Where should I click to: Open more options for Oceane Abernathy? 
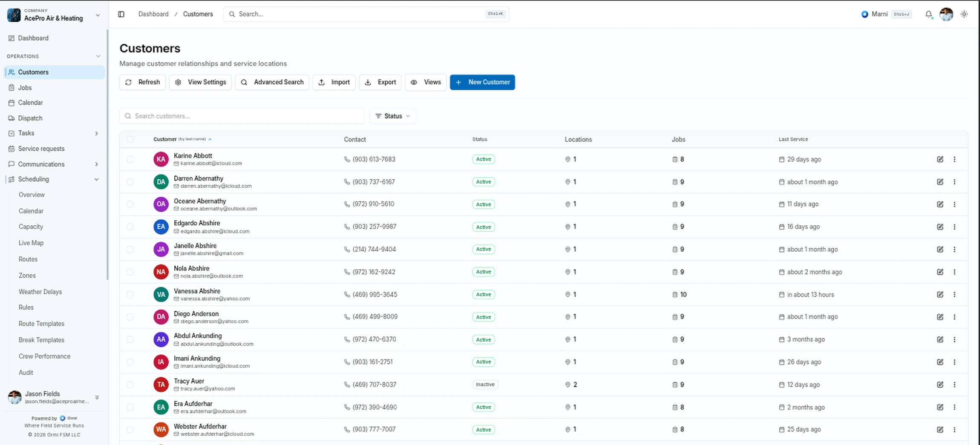tap(954, 204)
